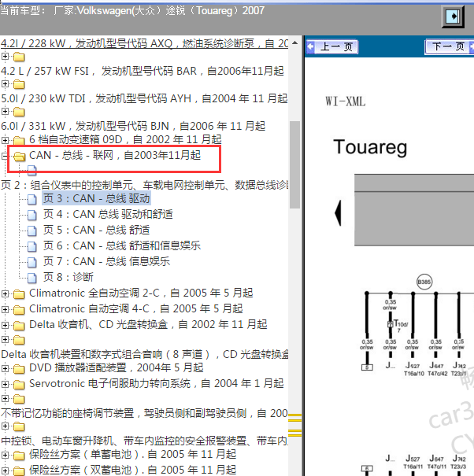
Task: Go to next page with 下一页 button
Action: (450, 46)
